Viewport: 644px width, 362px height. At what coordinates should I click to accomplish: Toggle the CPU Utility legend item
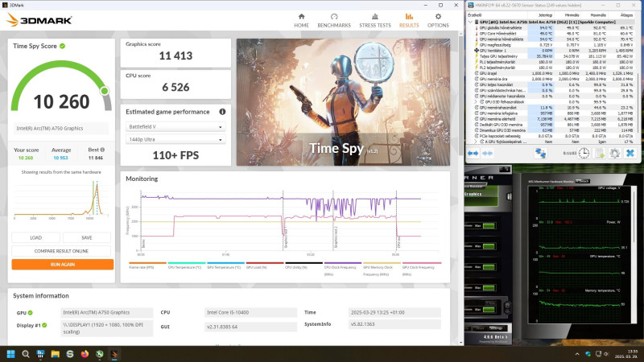pyautogui.click(x=303, y=265)
